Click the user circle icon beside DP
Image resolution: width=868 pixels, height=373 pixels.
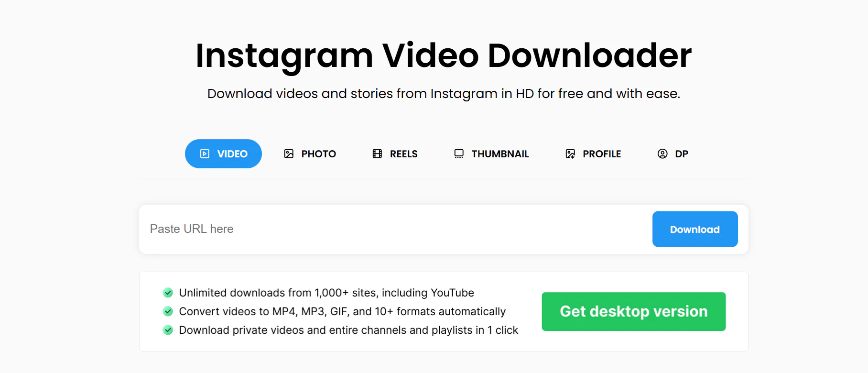(662, 154)
